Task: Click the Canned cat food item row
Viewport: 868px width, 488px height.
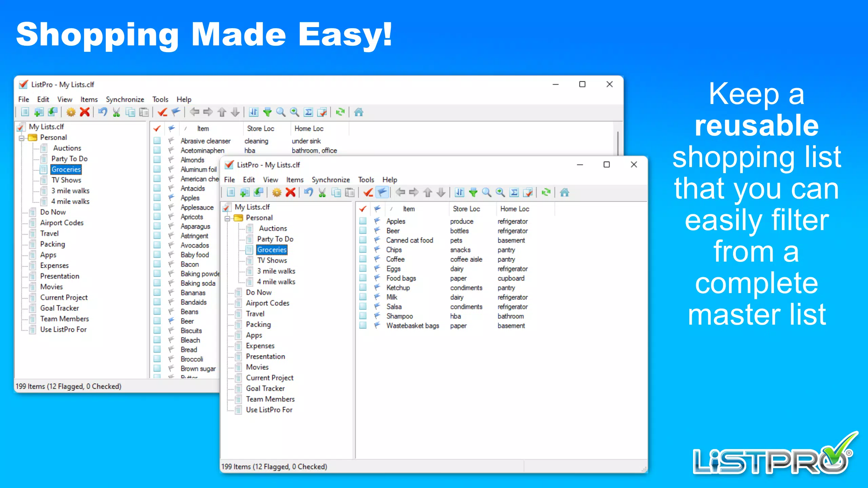Action: point(410,240)
